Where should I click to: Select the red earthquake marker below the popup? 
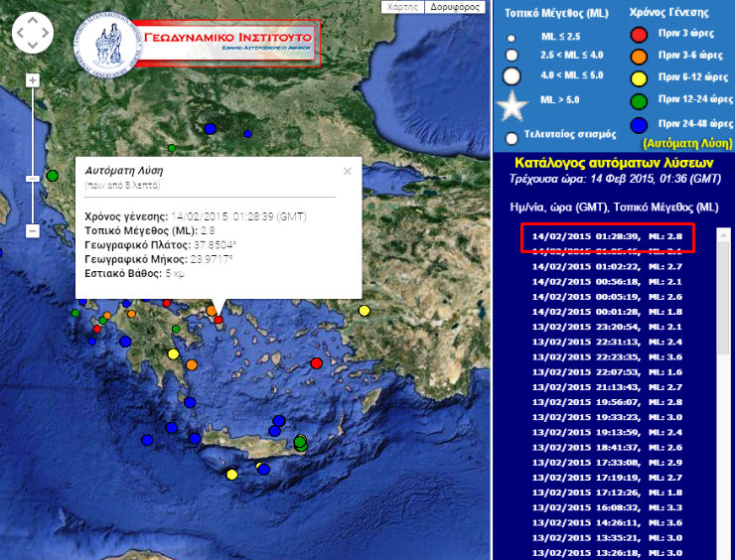(219, 319)
